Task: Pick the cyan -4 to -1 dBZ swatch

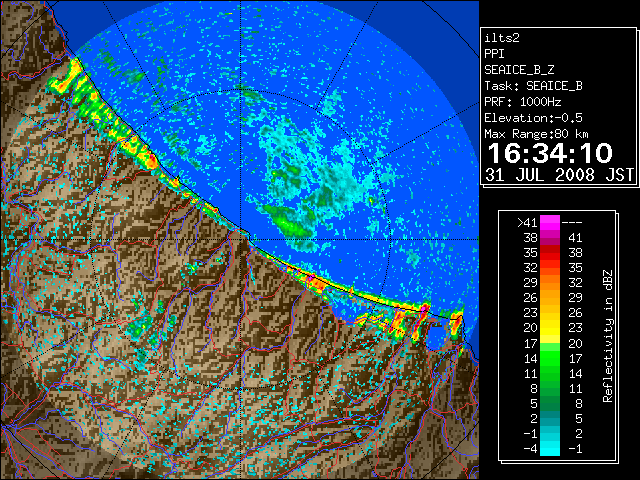Action: pyautogui.click(x=549, y=449)
